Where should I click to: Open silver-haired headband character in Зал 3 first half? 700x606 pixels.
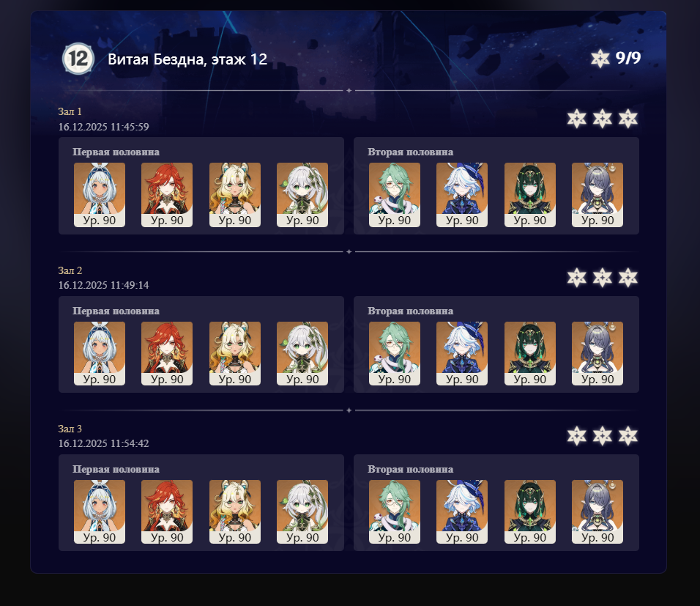(x=100, y=511)
